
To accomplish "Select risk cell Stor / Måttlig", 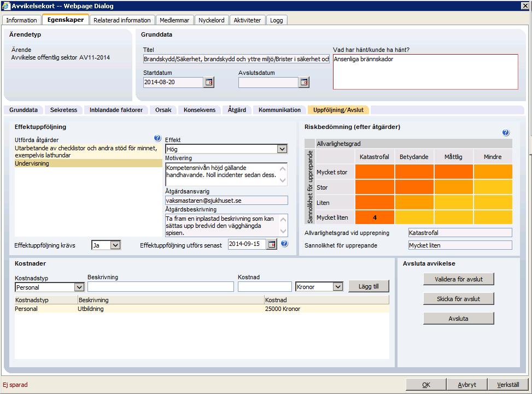I will click(x=454, y=187).
